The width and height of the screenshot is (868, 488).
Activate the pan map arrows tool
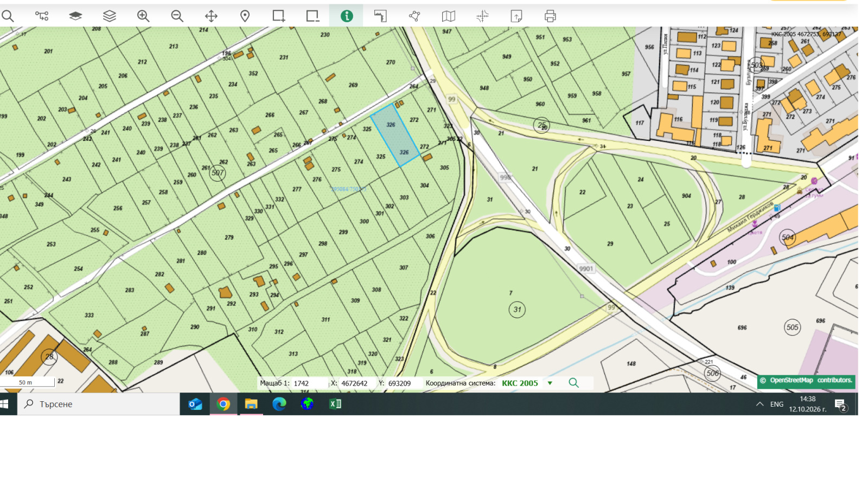click(211, 16)
